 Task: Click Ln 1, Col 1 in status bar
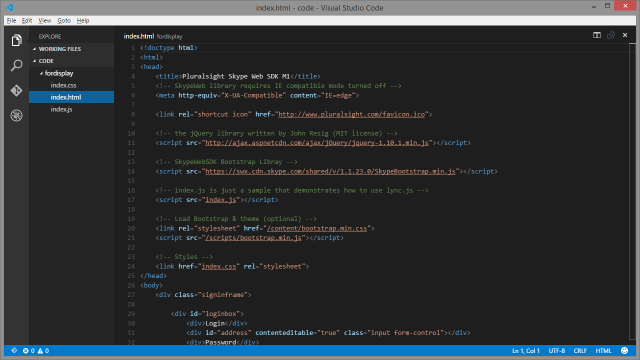click(x=526, y=351)
